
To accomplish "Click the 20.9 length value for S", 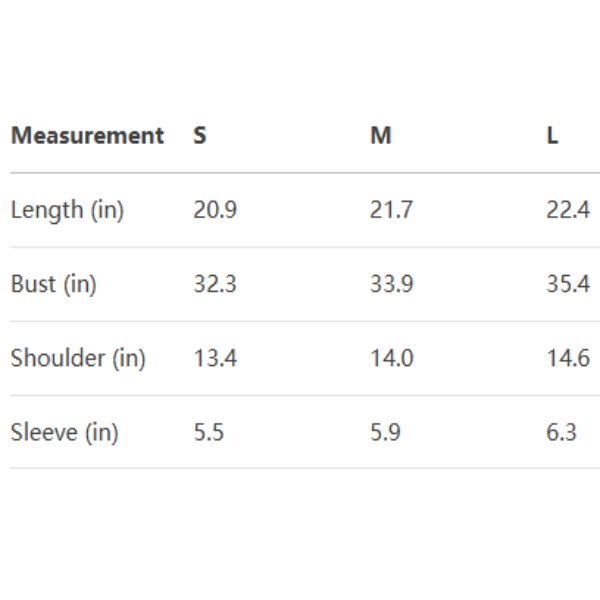I will click(x=215, y=210).
